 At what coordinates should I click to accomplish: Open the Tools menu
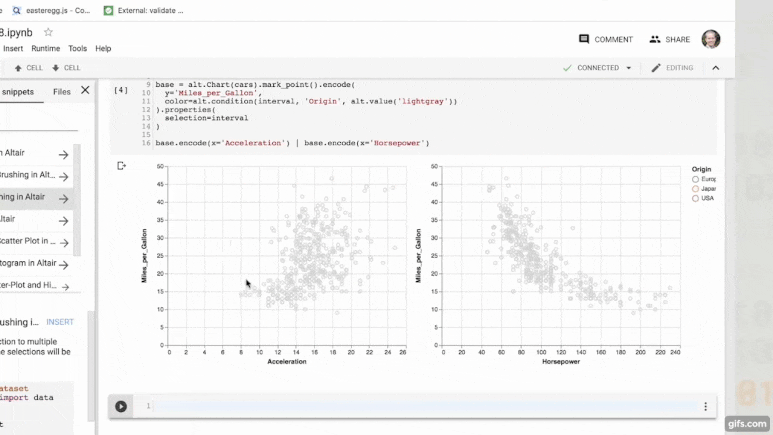point(77,48)
